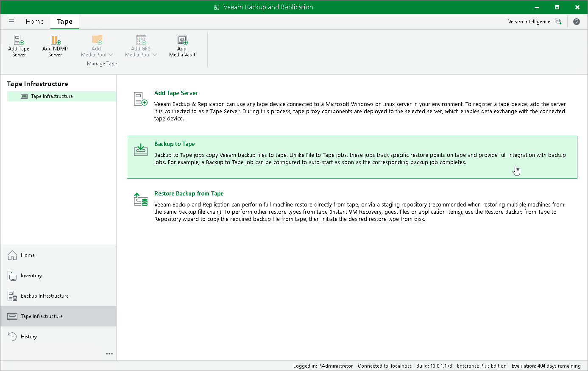Open the Home view in navigation pane
This screenshot has height=371, width=588.
(58, 255)
